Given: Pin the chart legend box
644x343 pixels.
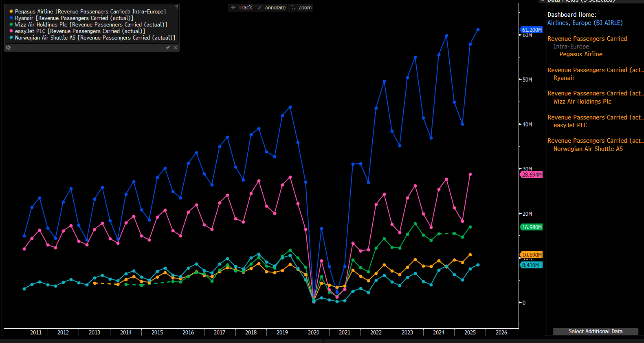Looking at the screenshot, I should (168, 48).
